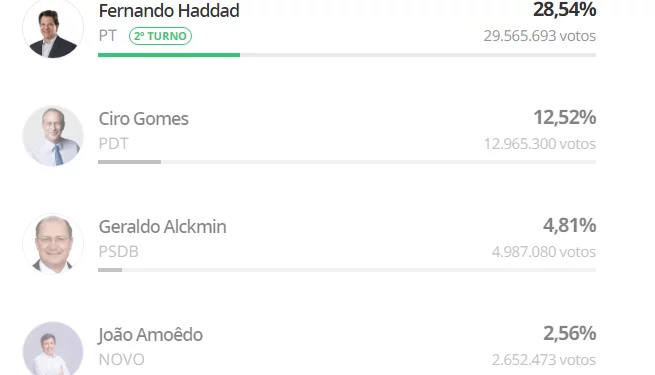Open João Amoêdo candidate name link
The width and height of the screenshot is (655, 375).
click(150, 334)
